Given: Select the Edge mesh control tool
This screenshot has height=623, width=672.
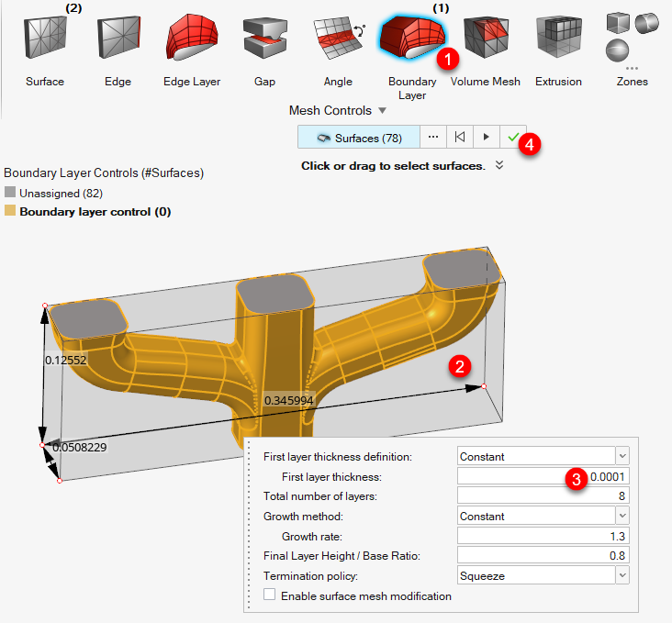Looking at the screenshot, I should click(118, 39).
